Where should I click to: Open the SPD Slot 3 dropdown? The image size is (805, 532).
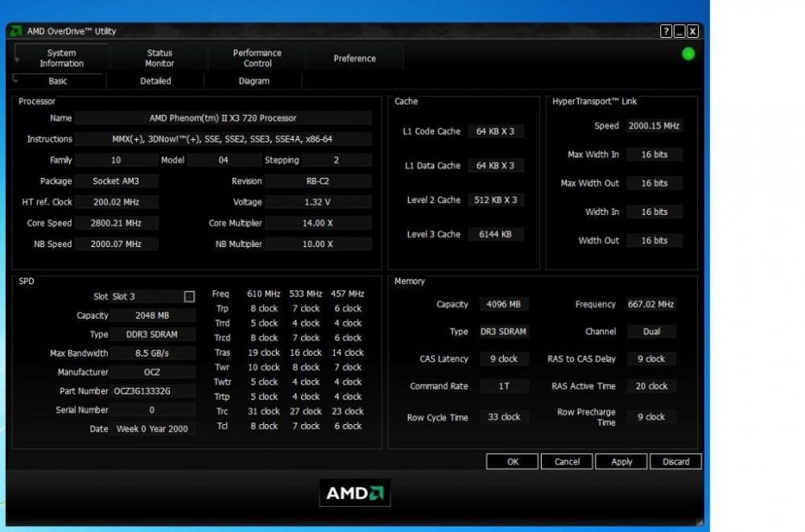pyautogui.click(x=147, y=297)
